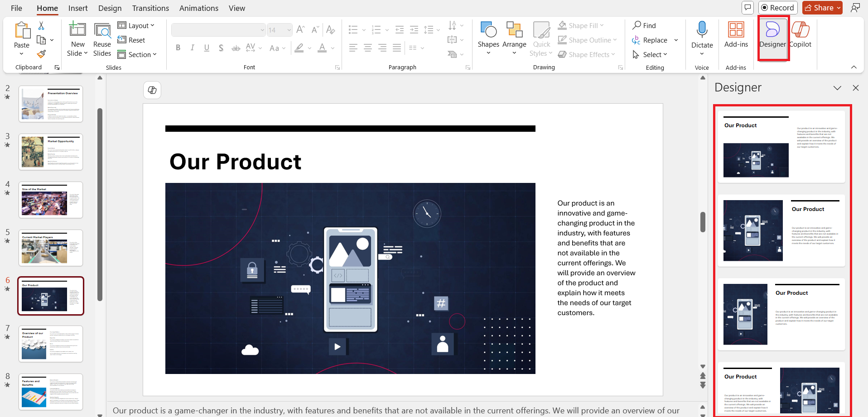Click the Cut scissors icon
Screen dimensions: 868x417
click(x=41, y=26)
